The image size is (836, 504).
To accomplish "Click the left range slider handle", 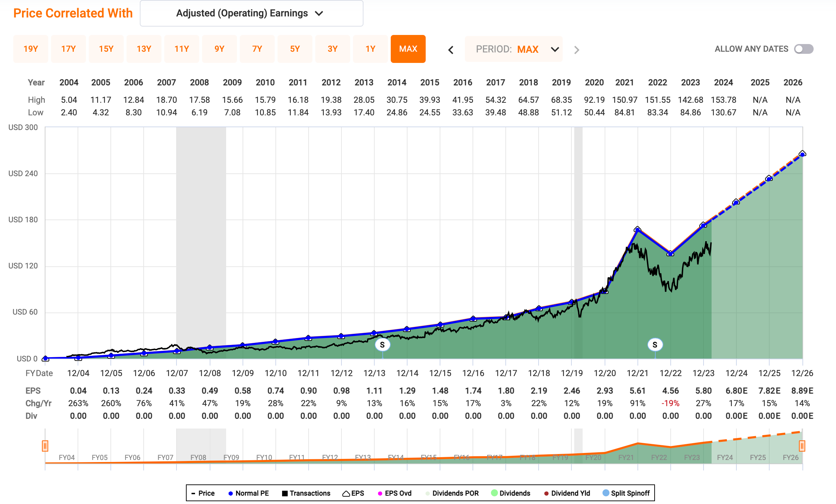I will point(45,446).
